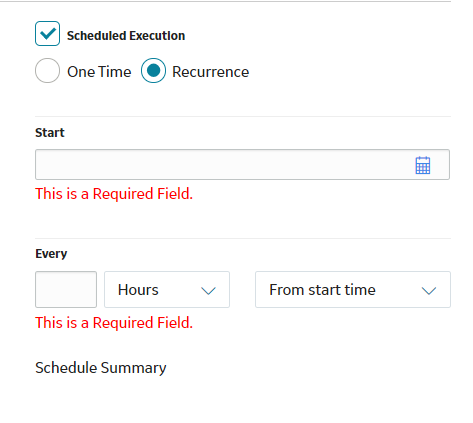Click the checkmark inside Scheduled Execution box
473x423 pixels.
pyautogui.click(x=48, y=33)
